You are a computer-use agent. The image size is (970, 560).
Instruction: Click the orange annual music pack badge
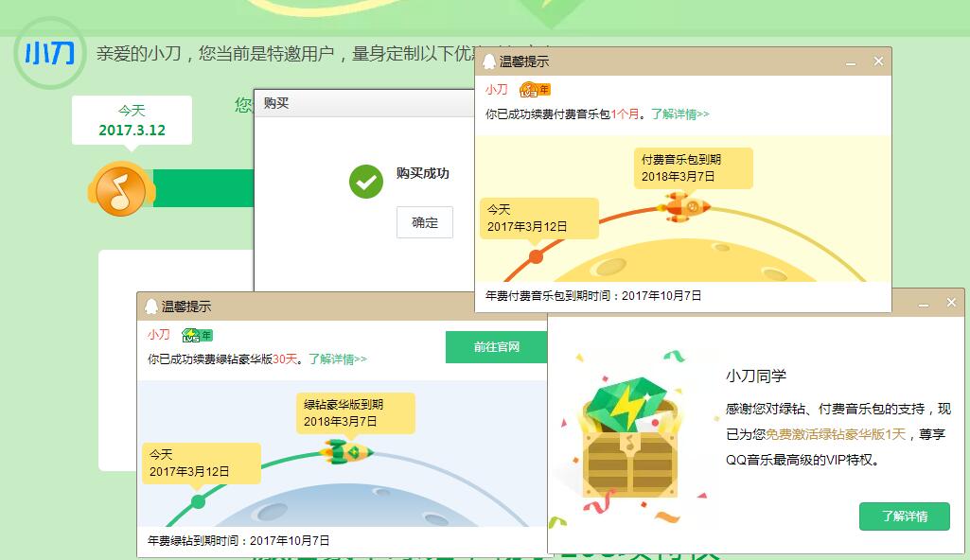(535, 90)
